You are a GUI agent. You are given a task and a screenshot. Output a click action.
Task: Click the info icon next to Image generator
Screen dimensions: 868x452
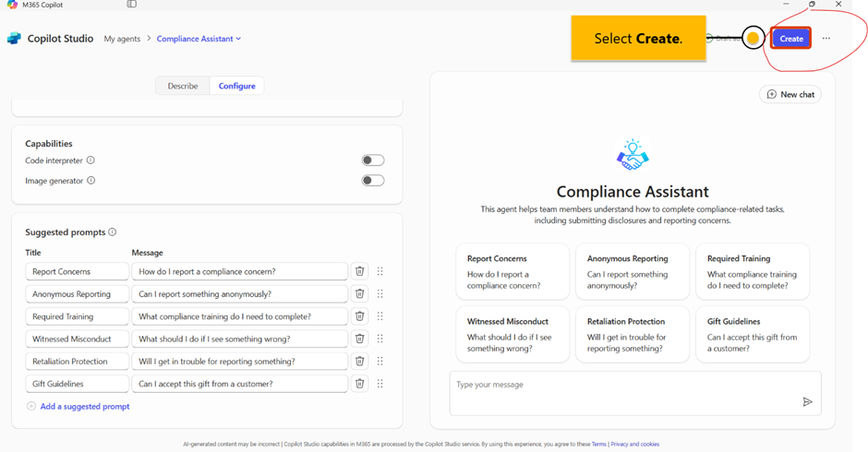(91, 181)
